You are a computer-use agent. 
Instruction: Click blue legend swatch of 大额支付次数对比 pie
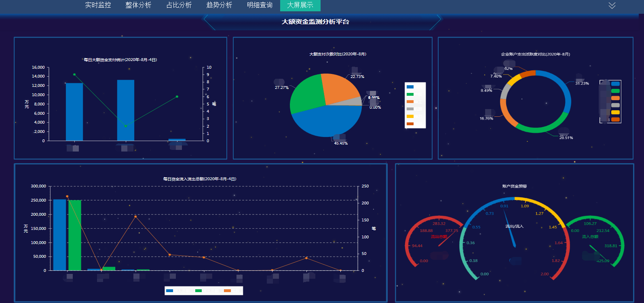click(x=410, y=87)
